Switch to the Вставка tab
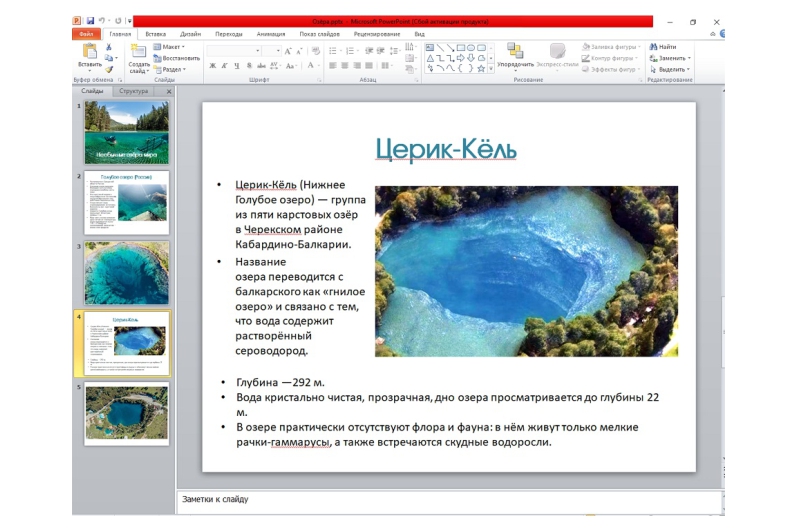797x531 pixels. (x=156, y=34)
